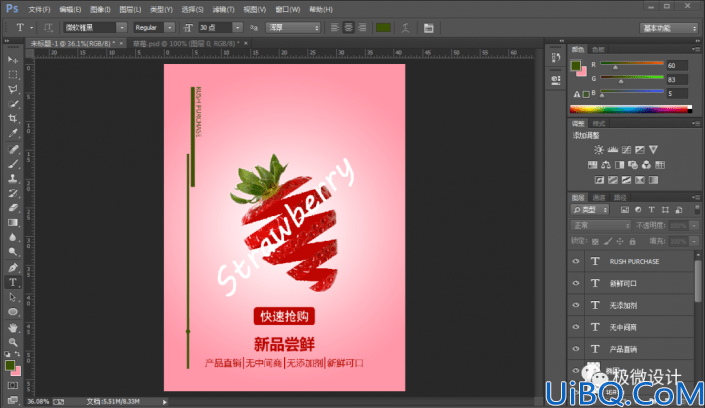Screen dimensions: 705x408
Task: Open the layer opacity dropdown
Action: [x=694, y=225]
